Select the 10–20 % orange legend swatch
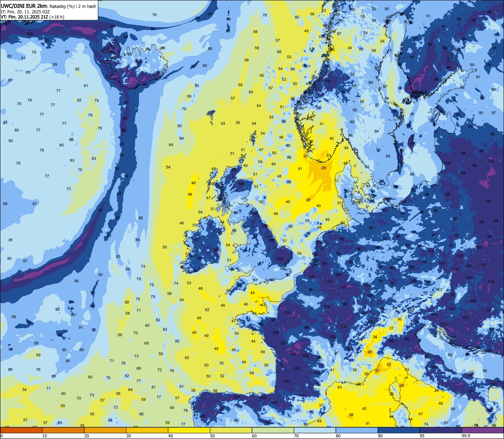Viewport: 504px width, 439px height. pyautogui.click(x=63, y=430)
